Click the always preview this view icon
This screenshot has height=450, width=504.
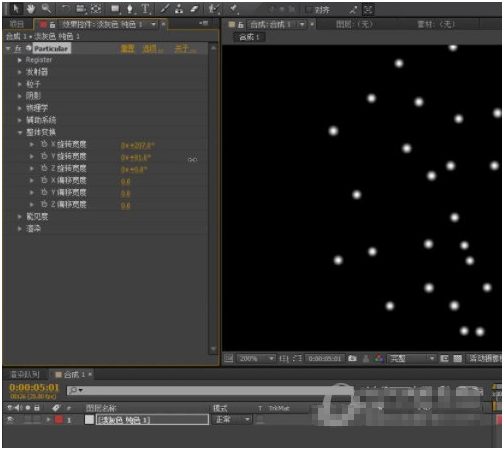click(229, 358)
